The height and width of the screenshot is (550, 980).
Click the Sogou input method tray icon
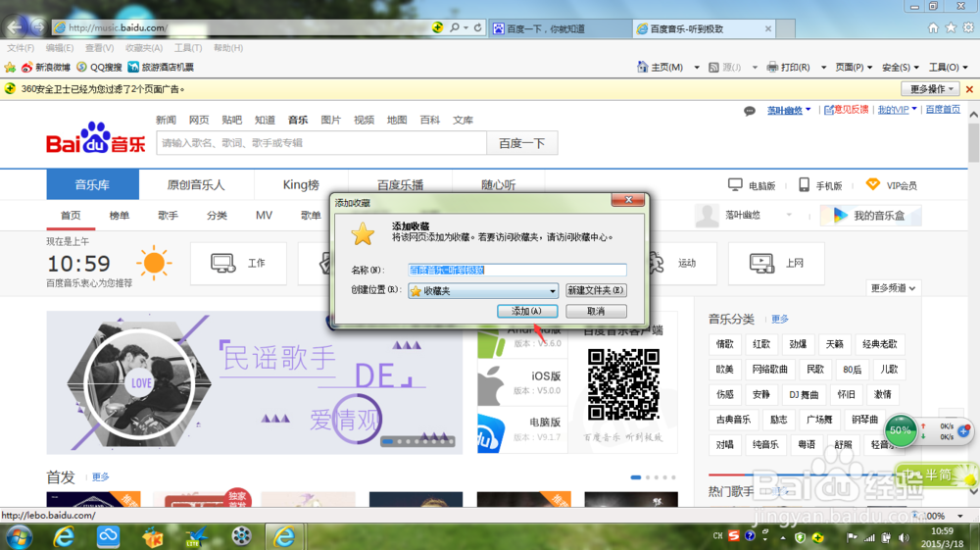(x=734, y=536)
